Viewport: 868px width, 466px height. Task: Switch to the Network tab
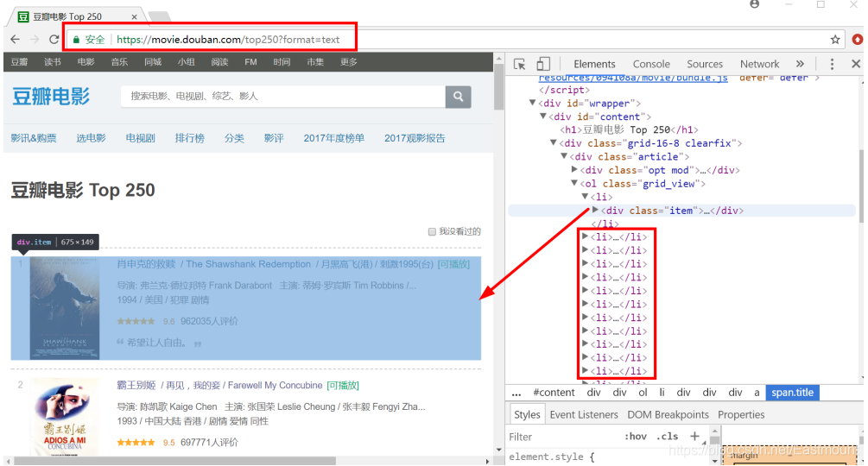coord(759,64)
